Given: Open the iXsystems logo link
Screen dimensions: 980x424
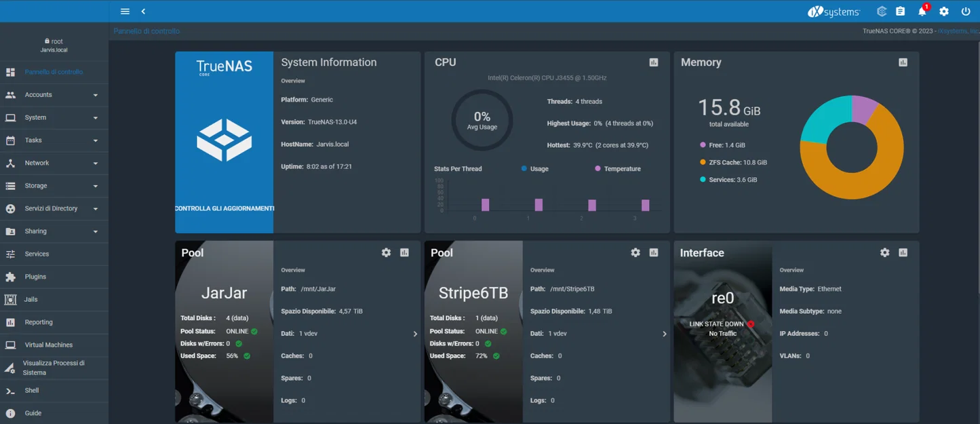Looking at the screenshot, I should click(834, 12).
